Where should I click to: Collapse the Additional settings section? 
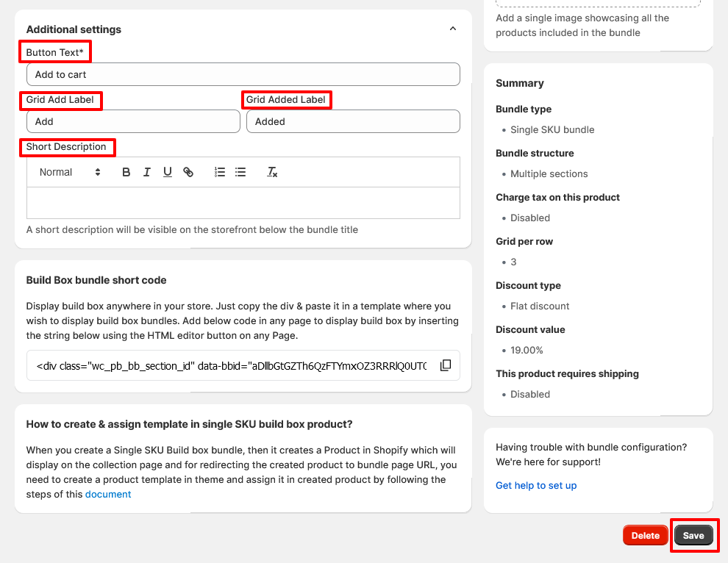(x=452, y=28)
